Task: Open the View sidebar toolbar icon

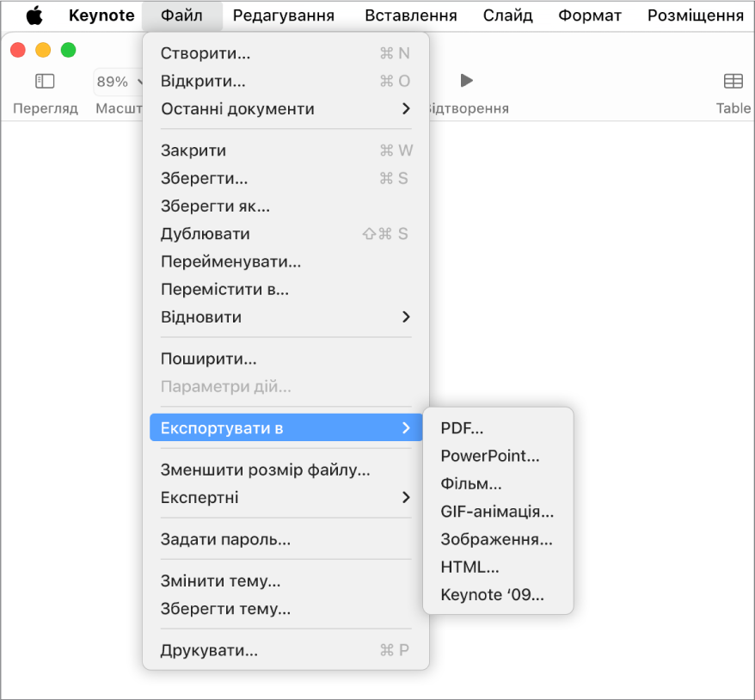Action: click(x=45, y=82)
